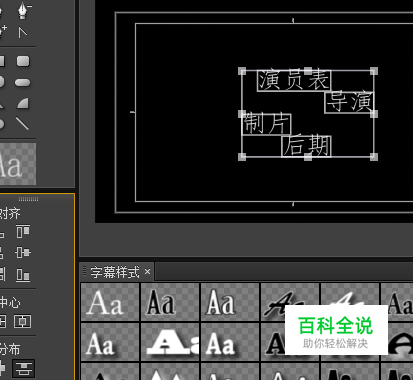Select the 演员表 text object
The height and width of the screenshot is (380, 413).
[294, 80]
